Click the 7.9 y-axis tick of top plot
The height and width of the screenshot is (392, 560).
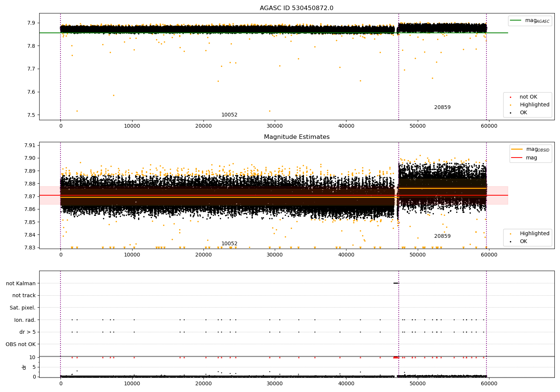31,23
